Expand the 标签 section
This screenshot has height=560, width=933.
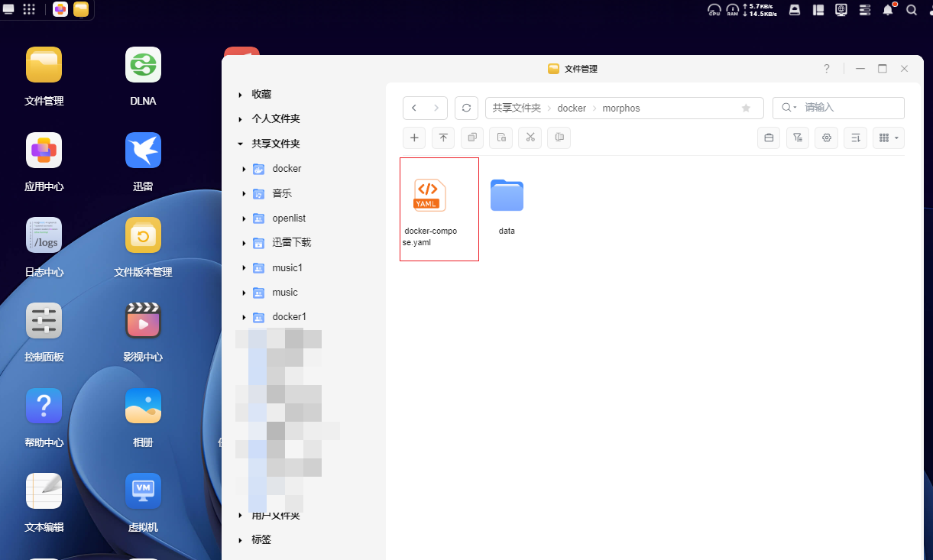[x=241, y=539]
